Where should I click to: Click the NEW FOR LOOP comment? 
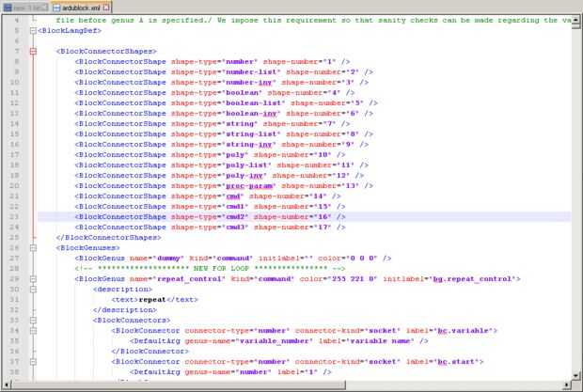pyautogui.click(x=210, y=269)
